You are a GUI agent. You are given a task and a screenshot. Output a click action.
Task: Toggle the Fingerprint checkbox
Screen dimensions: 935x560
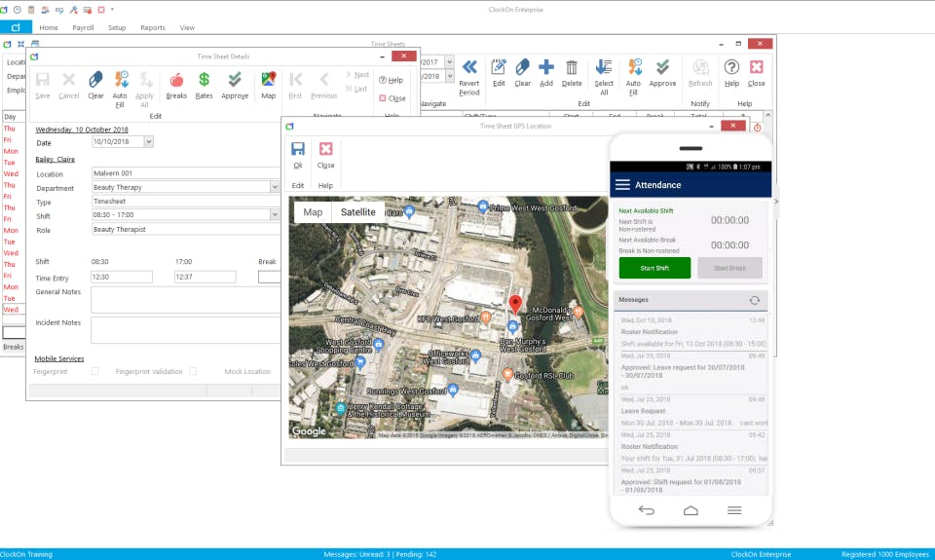click(95, 371)
